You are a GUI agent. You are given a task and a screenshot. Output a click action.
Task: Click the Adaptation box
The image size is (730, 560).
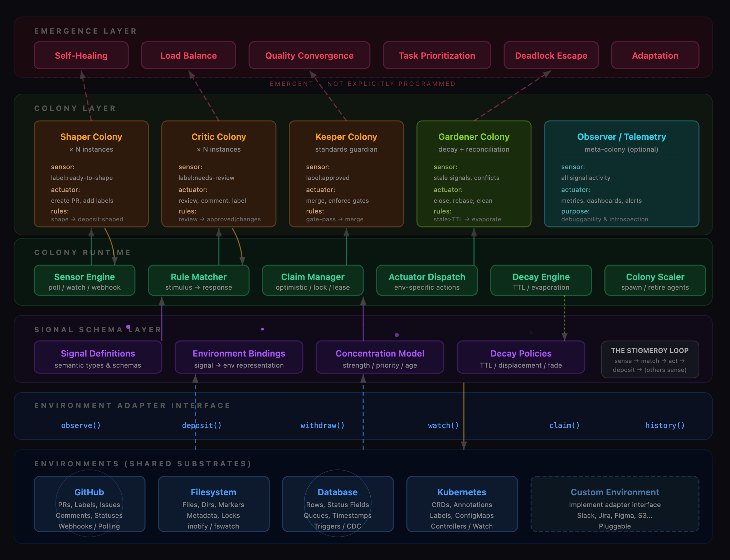click(x=655, y=55)
